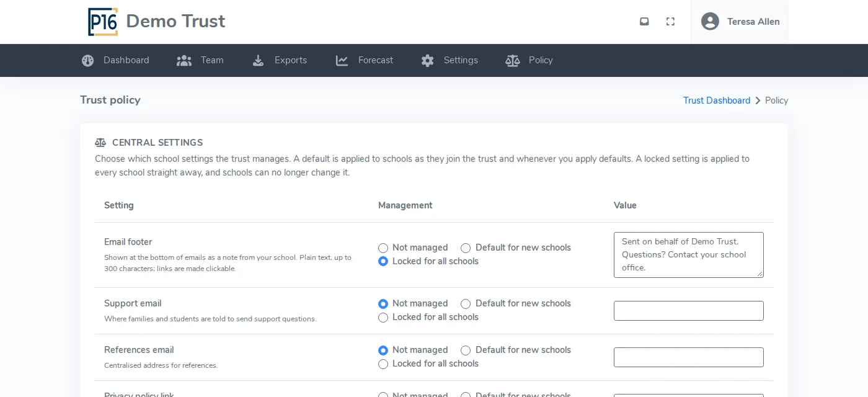
Task: Click the Policy scales icon in navbar
Action: (x=512, y=60)
